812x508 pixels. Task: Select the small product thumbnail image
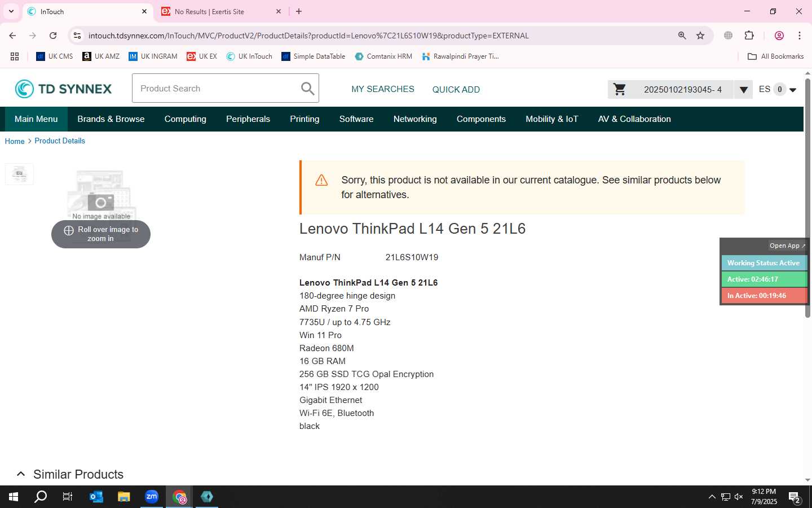pos(19,174)
